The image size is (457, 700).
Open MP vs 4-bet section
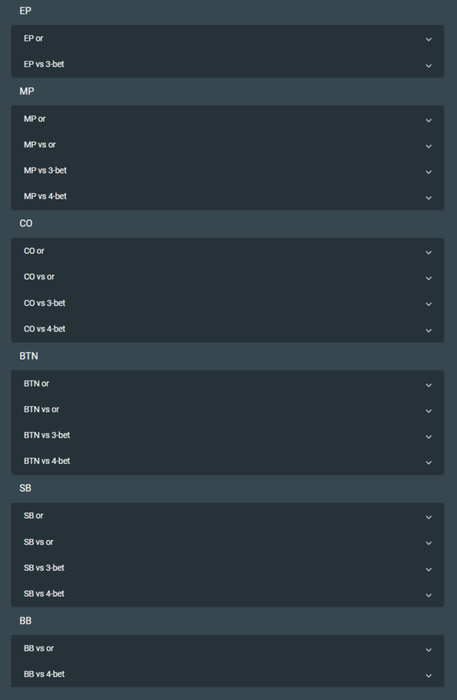[x=227, y=196]
